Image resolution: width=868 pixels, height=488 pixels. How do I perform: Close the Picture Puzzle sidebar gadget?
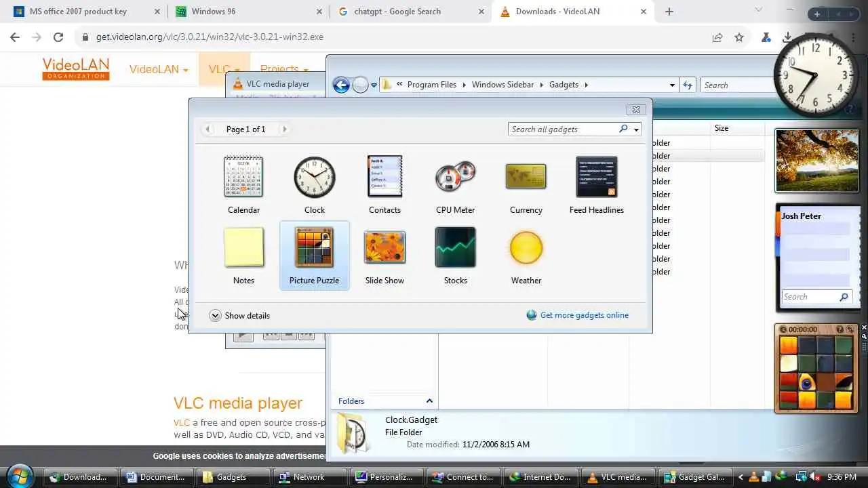click(864, 328)
